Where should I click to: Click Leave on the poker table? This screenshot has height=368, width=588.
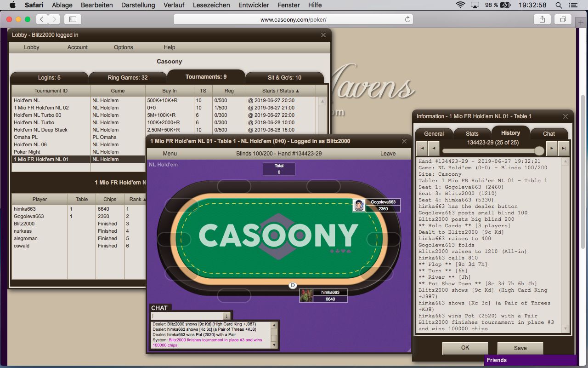coord(388,154)
